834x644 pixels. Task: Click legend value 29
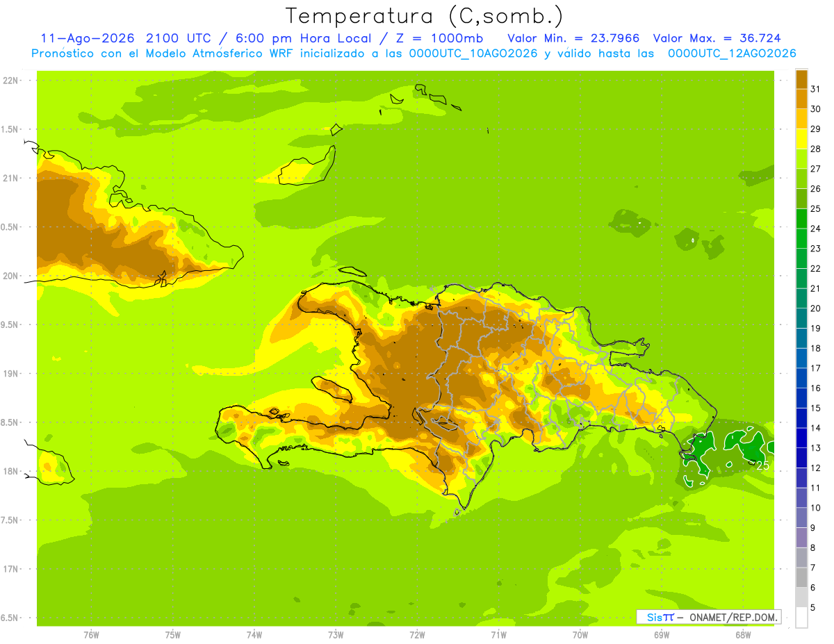tap(815, 129)
